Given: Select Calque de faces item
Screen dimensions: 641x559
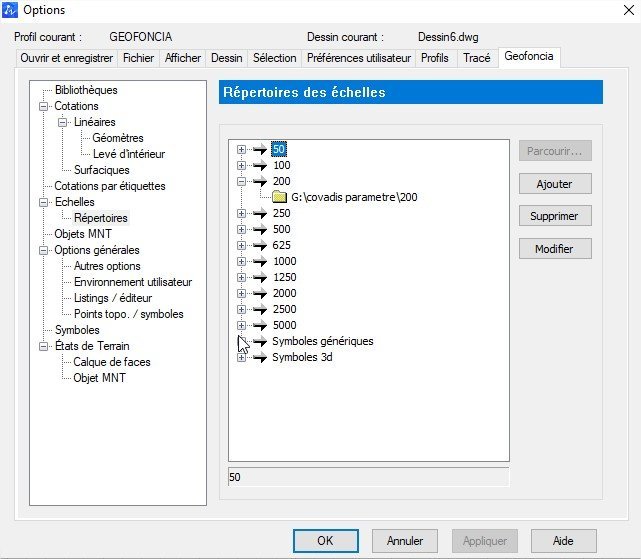Looking at the screenshot, I should 112,362.
